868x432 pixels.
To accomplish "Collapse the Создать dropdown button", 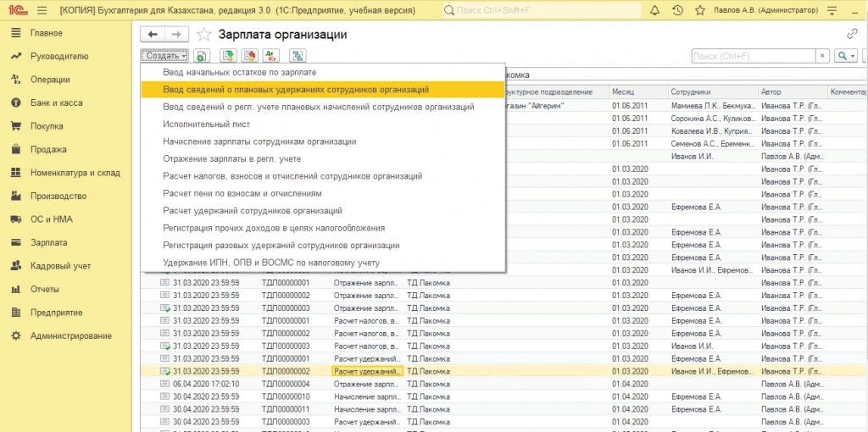I will (164, 56).
